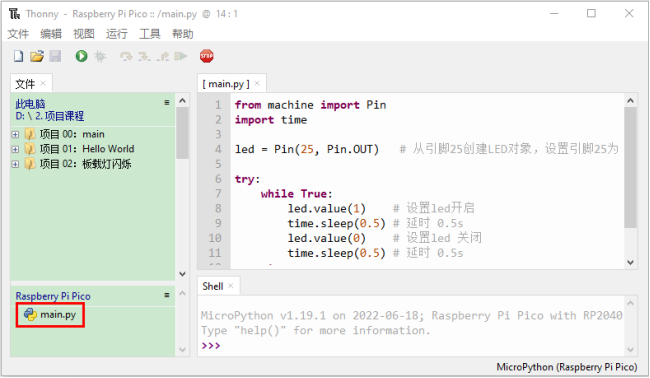Run current script with green play button
The height and width of the screenshot is (378, 650).
81,56
